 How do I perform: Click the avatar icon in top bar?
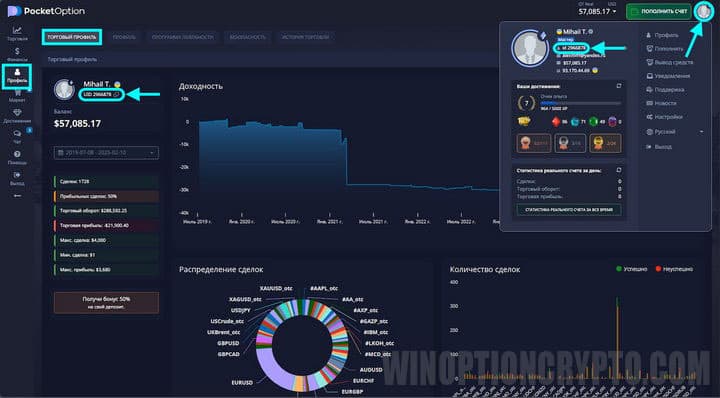pyautogui.click(x=703, y=11)
